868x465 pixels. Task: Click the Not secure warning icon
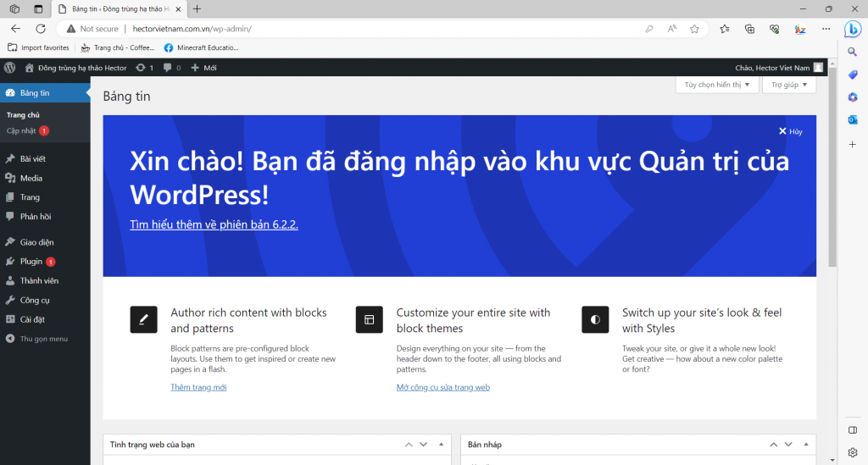tap(71, 29)
